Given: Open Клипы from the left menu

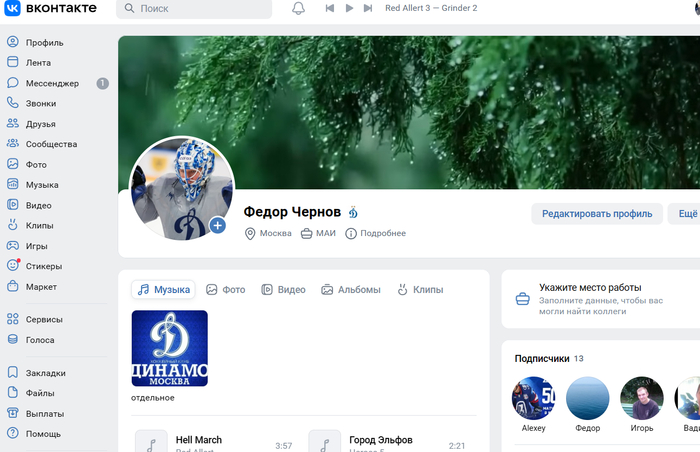Looking at the screenshot, I should [x=39, y=225].
